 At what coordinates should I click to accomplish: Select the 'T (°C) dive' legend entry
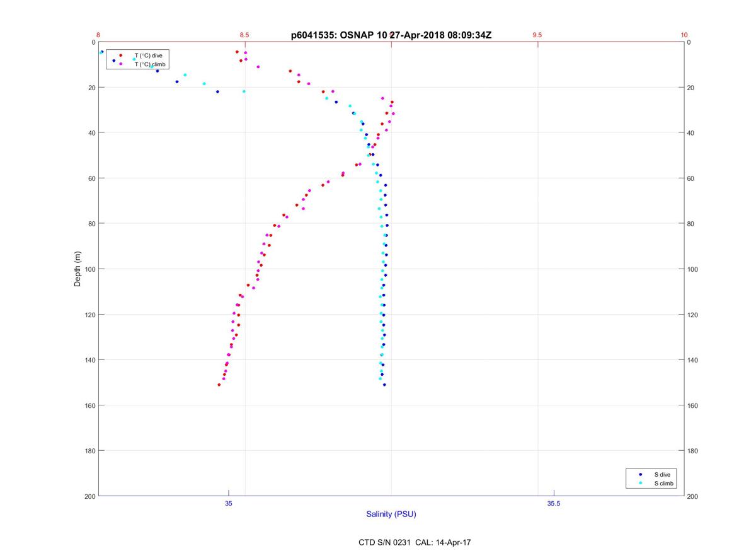click(x=149, y=55)
